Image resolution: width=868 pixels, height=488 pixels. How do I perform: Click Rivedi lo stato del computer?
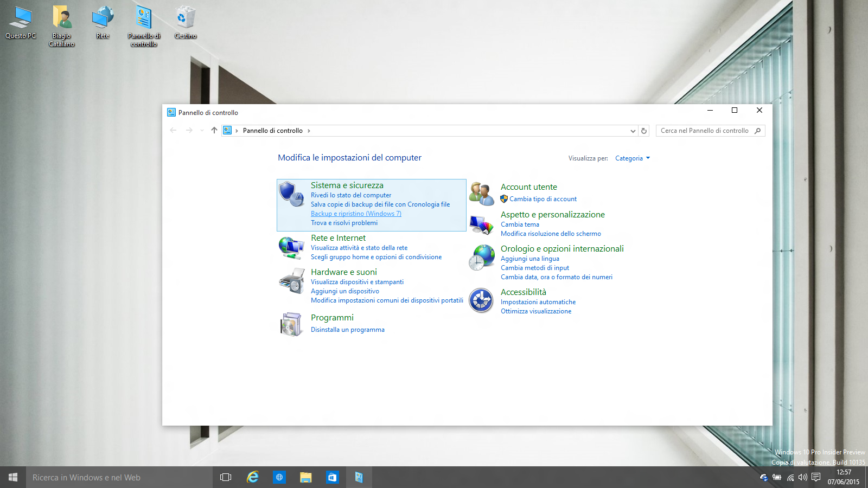351,195
